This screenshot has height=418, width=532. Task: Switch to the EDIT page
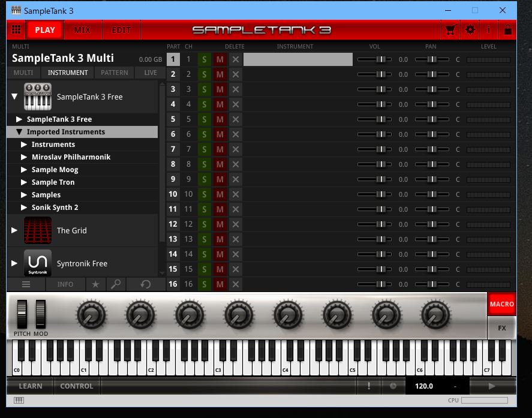[121, 30]
